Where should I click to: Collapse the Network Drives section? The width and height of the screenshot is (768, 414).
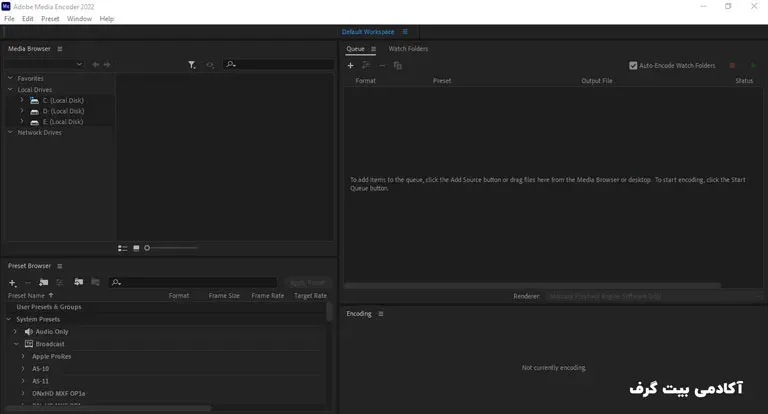(10, 132)
